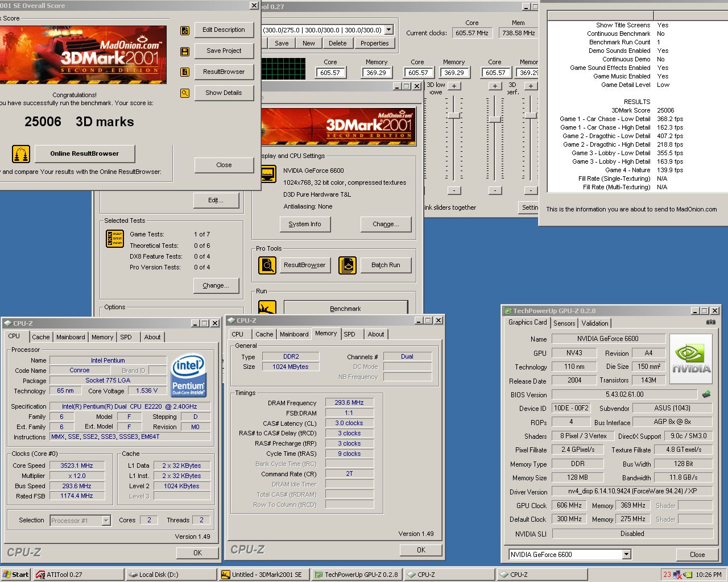Click the Selected Tests checklist icon
This screenshot has width=728, height=582.
click(115, 238)
